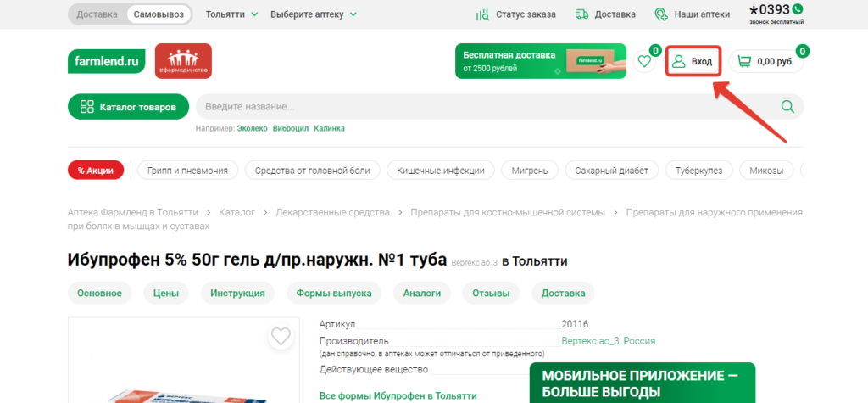Click the catalog grid icon

point(87,107)
